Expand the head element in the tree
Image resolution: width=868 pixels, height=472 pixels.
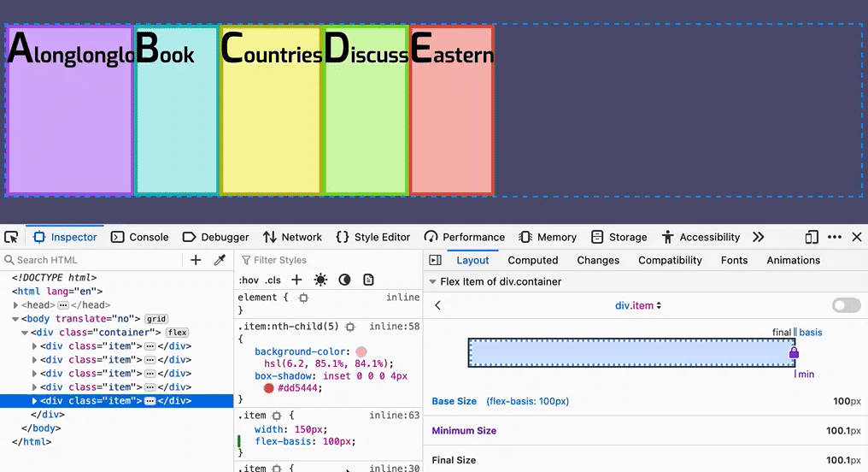pyautogui.click(x=16, y=305)
